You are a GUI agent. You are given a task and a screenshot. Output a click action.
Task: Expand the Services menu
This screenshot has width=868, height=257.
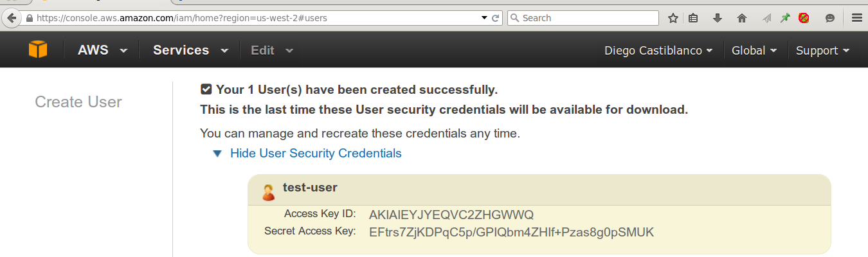coord(191,50)
